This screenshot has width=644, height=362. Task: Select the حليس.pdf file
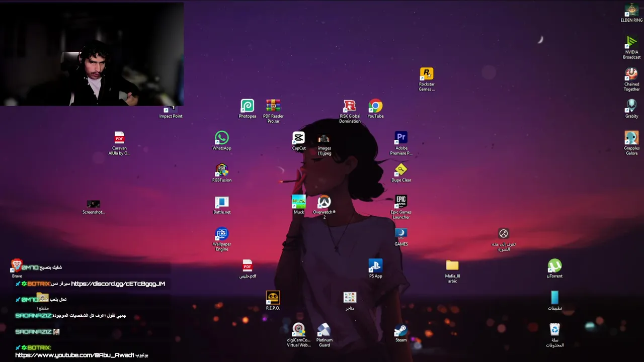pos(247,269)
